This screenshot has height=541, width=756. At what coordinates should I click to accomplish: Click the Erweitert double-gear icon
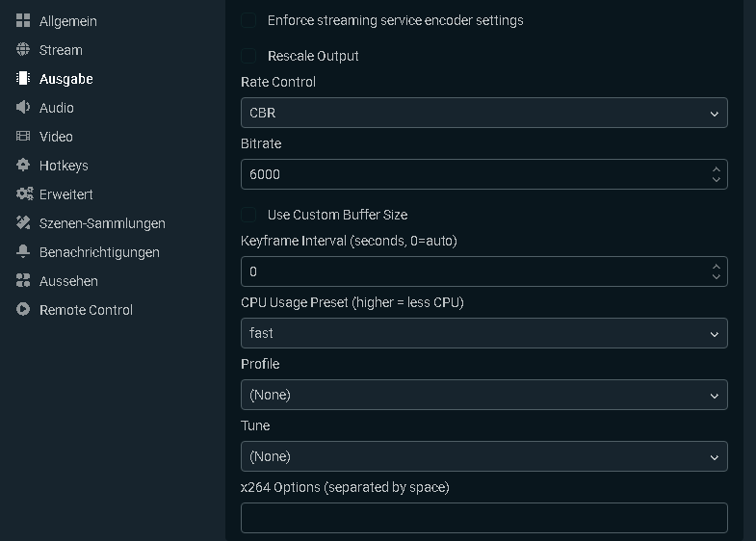24,194
